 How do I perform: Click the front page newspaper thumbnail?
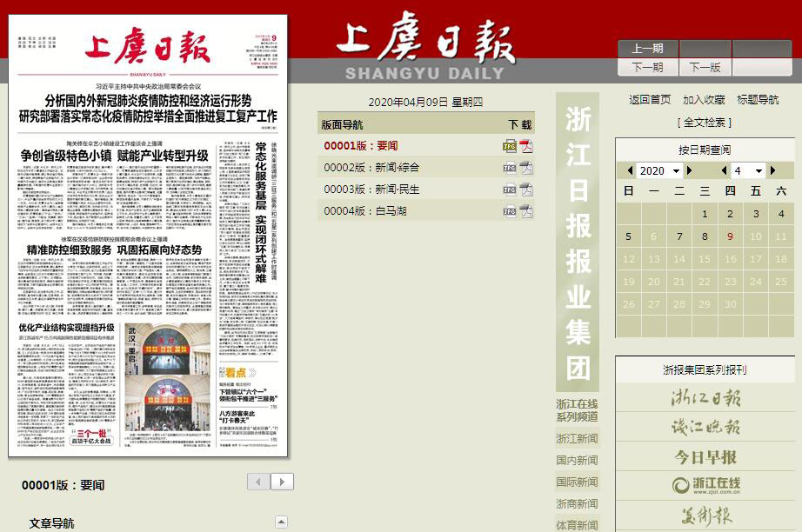pos(149,235)
